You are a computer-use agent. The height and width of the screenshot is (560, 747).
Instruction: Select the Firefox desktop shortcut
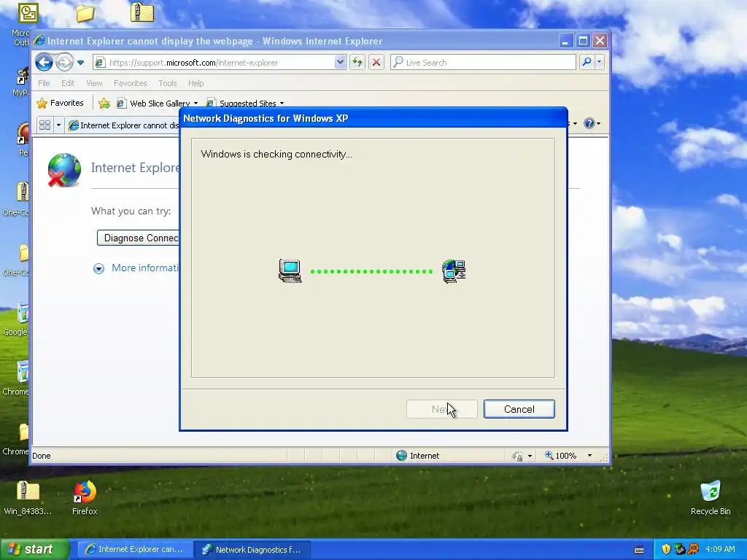(85, 497)
